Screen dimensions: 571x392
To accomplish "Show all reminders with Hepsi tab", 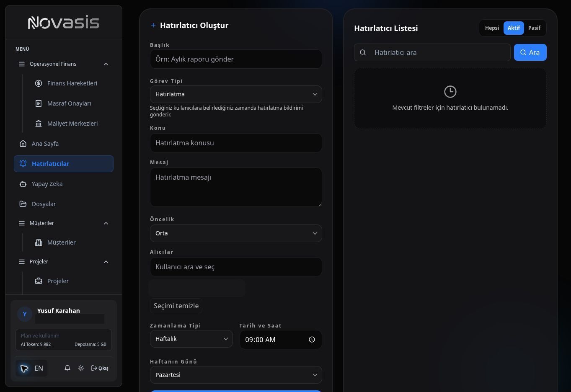I will pyautogui.click(x=492, y=28).
